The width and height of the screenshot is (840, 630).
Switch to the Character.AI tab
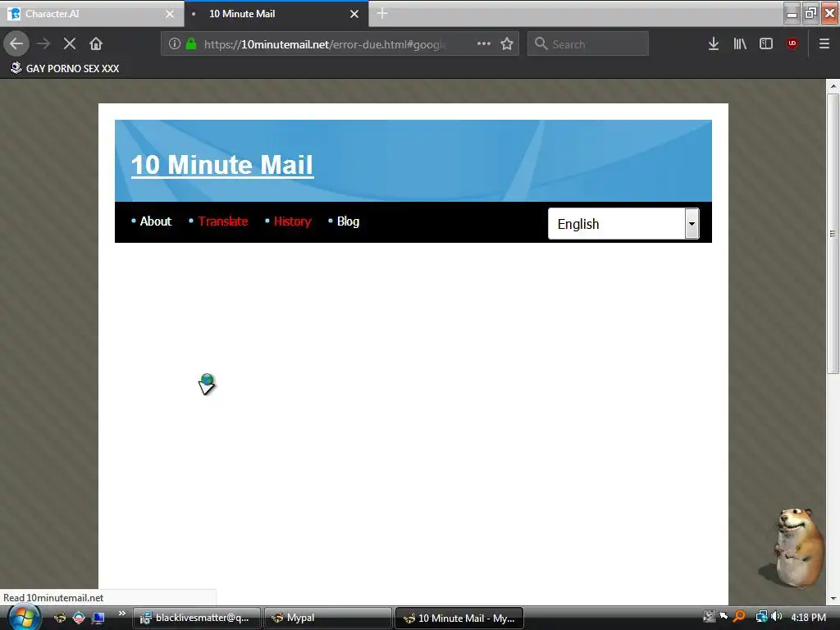click(x=92, y=14)
